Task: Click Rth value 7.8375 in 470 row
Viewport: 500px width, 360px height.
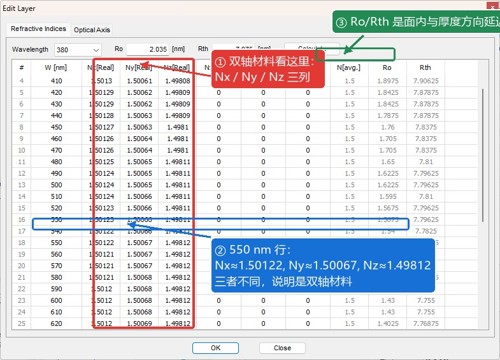Action: click(426, 150)
